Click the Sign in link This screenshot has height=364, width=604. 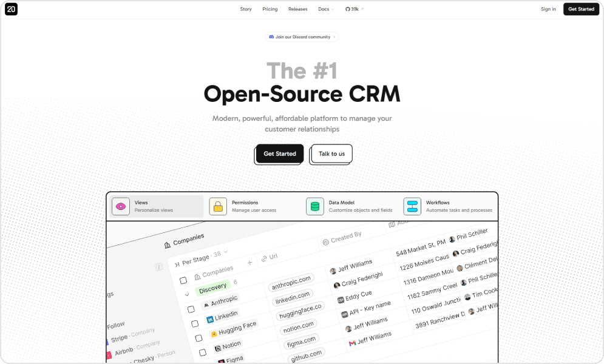tap(548, 9)
